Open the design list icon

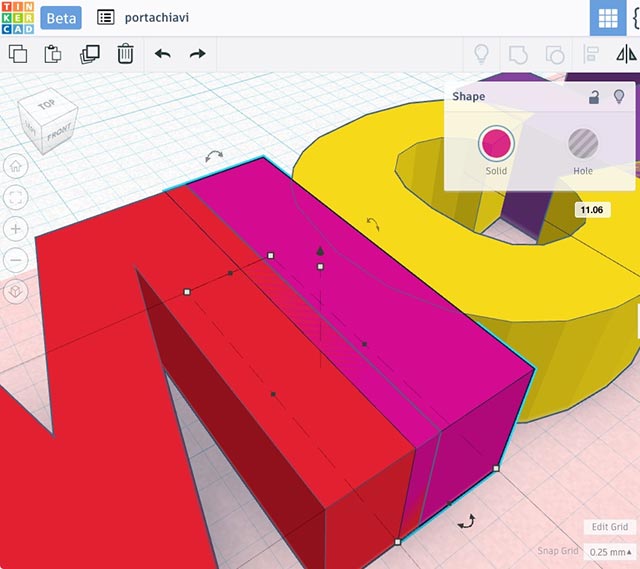[x=105, y=18]
